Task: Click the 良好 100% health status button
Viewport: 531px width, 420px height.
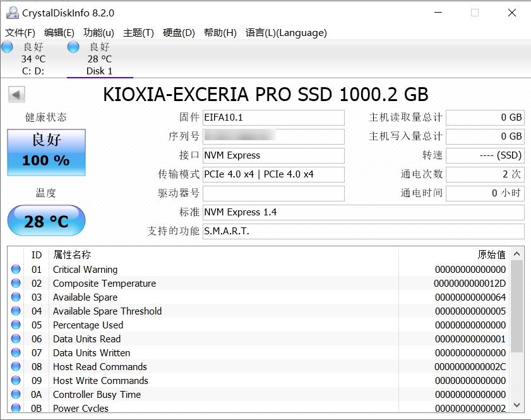Action: pyautogui.click(x=45, y=152)
